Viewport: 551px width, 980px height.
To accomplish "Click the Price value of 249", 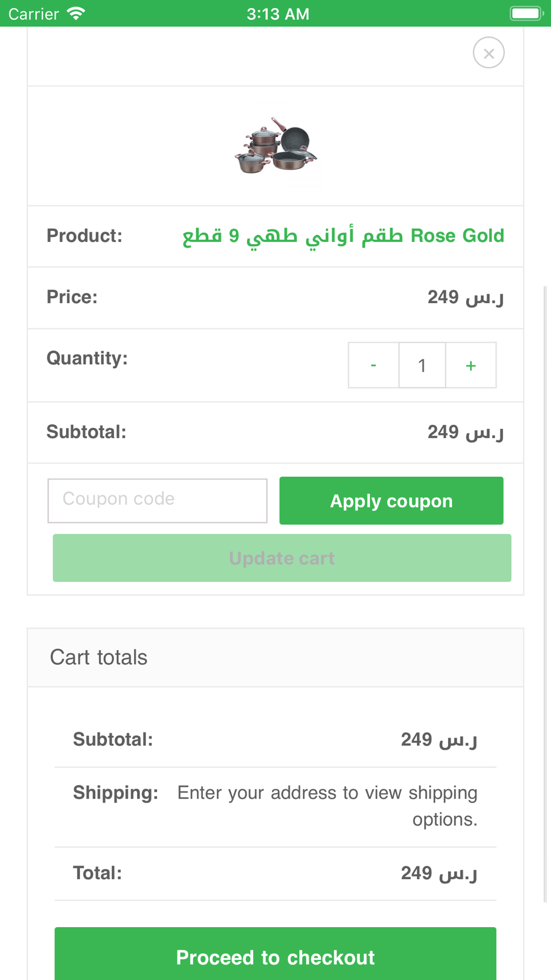I will coord(465,298).
